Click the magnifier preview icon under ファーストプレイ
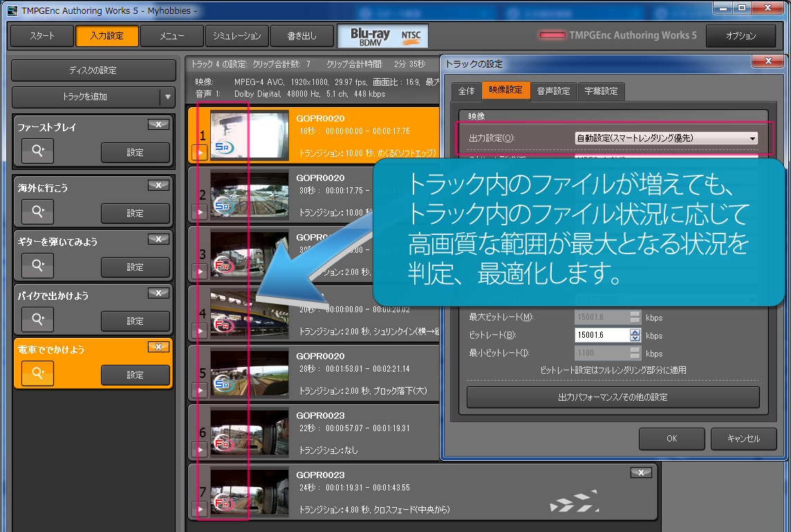791x532 pixels. point(37,149)
